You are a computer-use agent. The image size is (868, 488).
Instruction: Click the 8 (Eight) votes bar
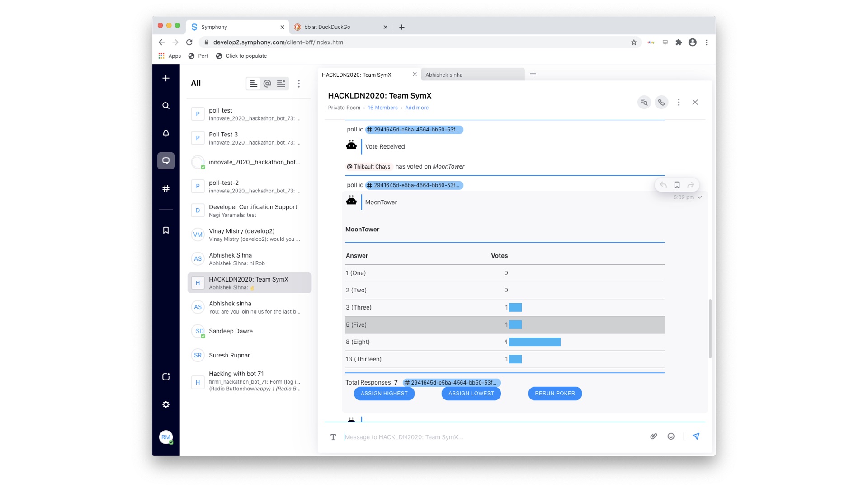(x=534, y=342)
